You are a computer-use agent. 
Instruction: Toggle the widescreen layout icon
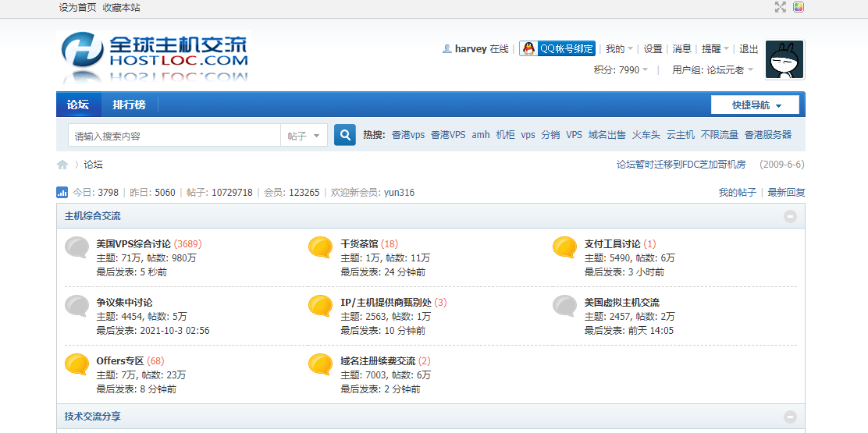coord(780,7)
